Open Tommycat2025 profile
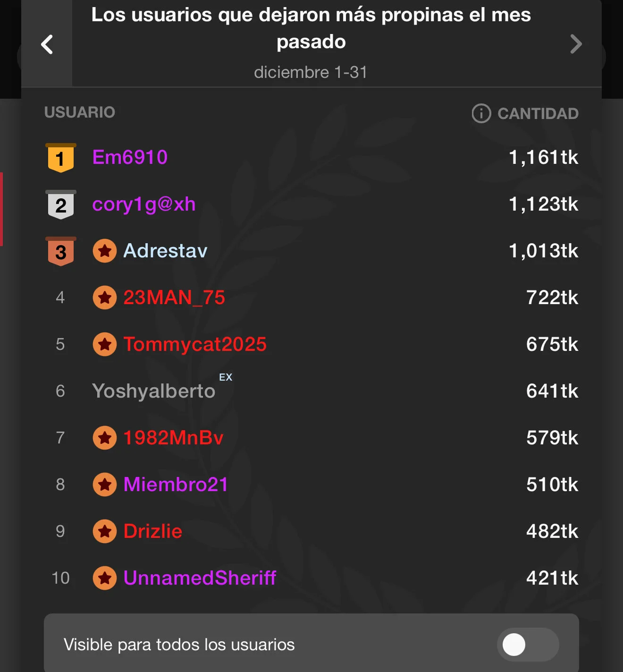Viewport: 623px width, 672px height. click(x=195, y=344)
